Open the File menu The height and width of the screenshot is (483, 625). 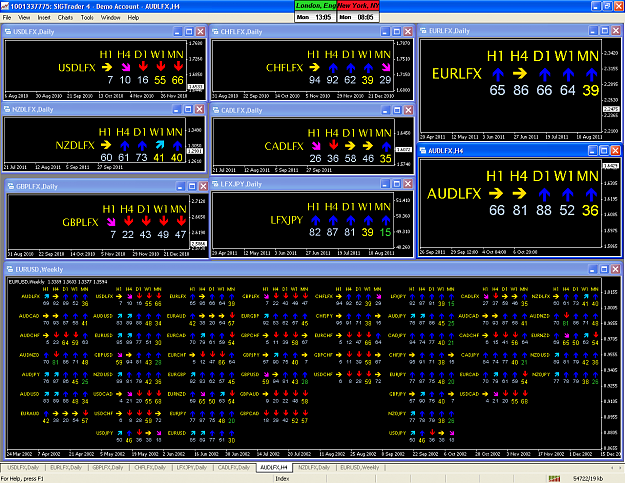click(x=7, y=18)
